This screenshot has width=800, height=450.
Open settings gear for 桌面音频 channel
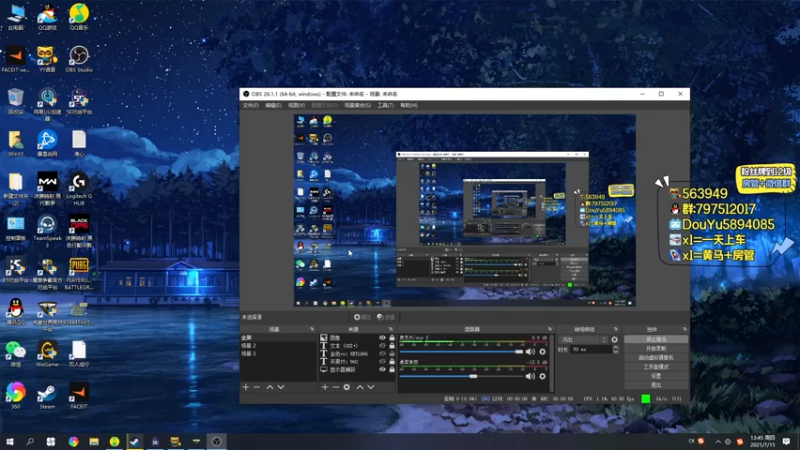click(542, 376)
